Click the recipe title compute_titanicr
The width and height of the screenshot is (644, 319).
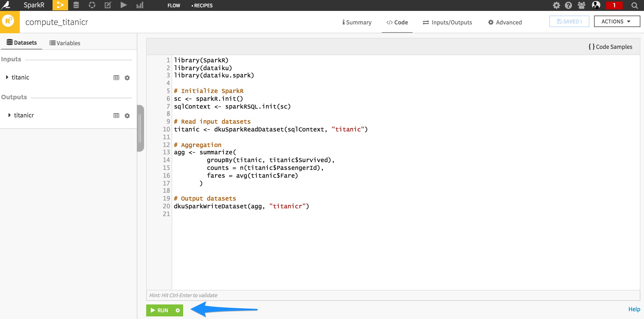(57, 22)
